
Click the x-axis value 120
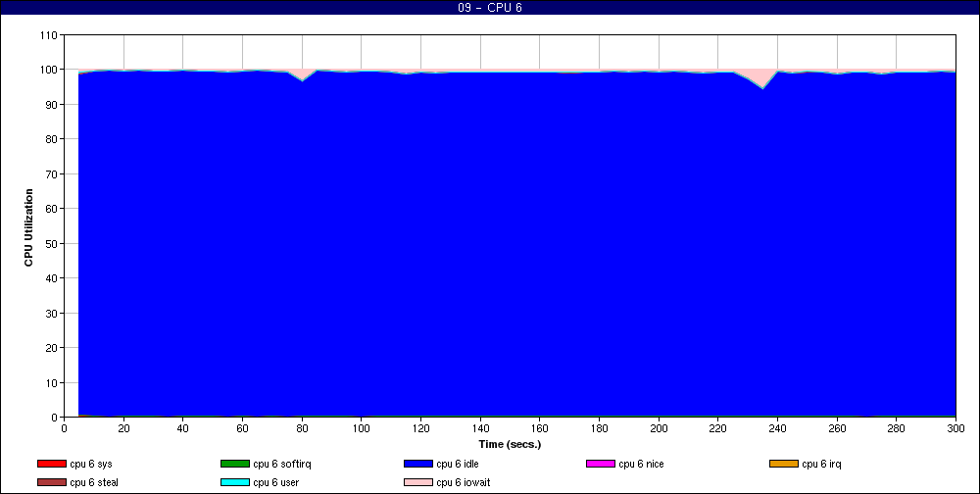click(420, 428)
